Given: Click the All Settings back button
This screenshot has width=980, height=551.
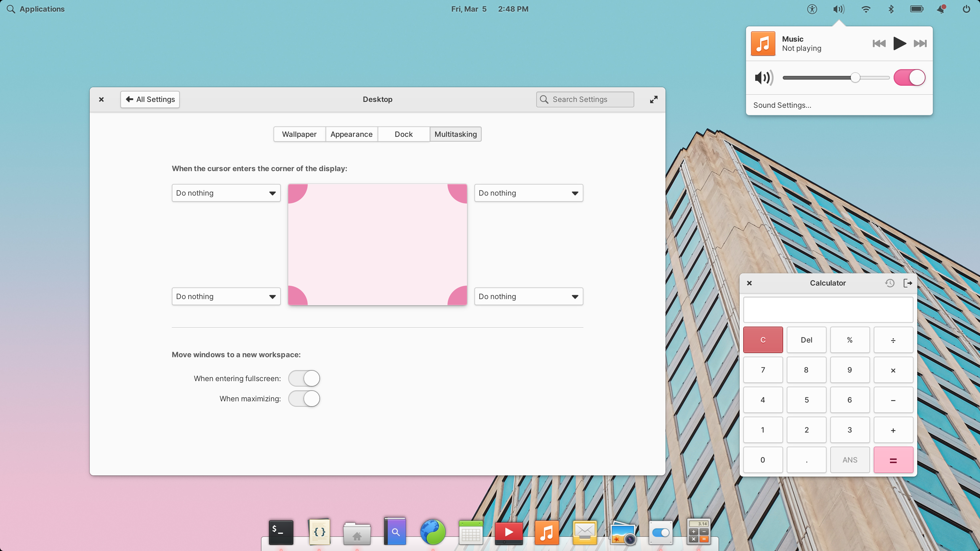Looking at the screenshot, I should [x=149, y=99].
